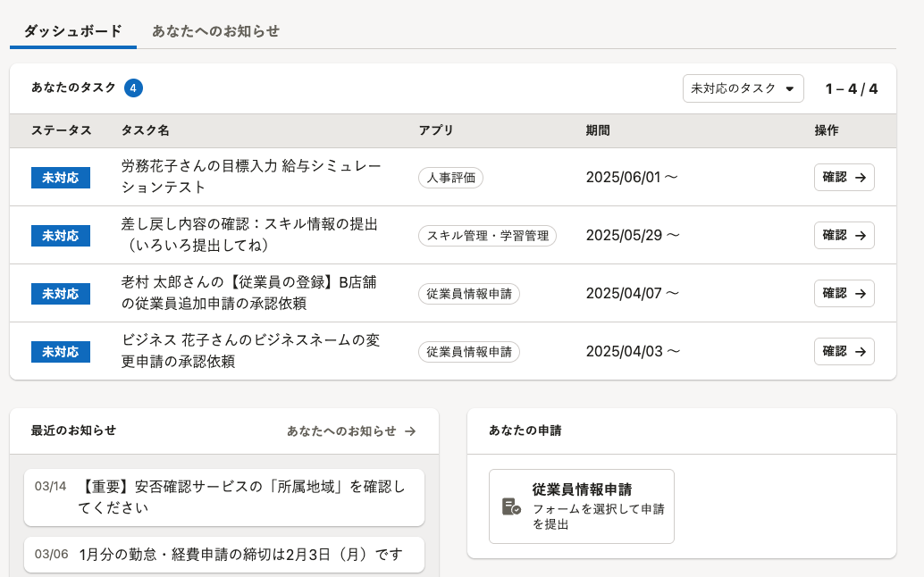This screenshot has height=577, width=924.
Task: Open the あなたへのお知らせ tab
Action: click(215, 31)
